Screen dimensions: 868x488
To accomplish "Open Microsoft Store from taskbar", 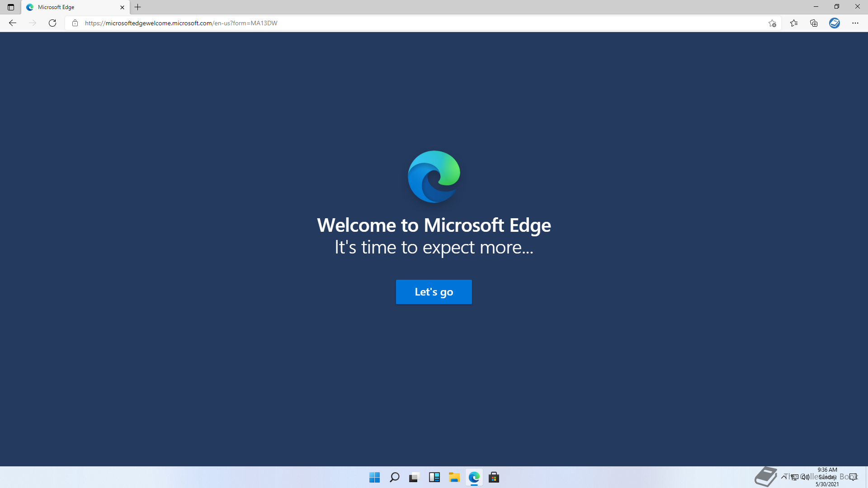I will (x=494, y=477).
